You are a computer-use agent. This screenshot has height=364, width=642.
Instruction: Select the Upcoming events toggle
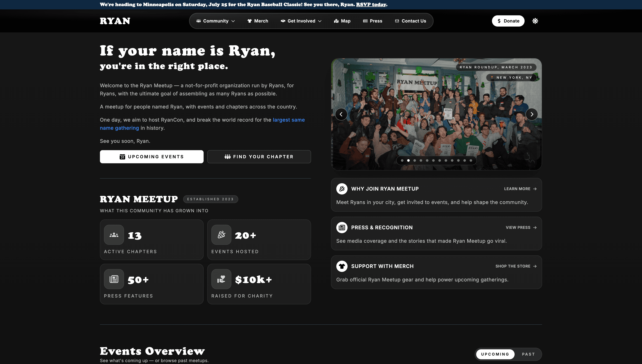[x=495, y=354]
